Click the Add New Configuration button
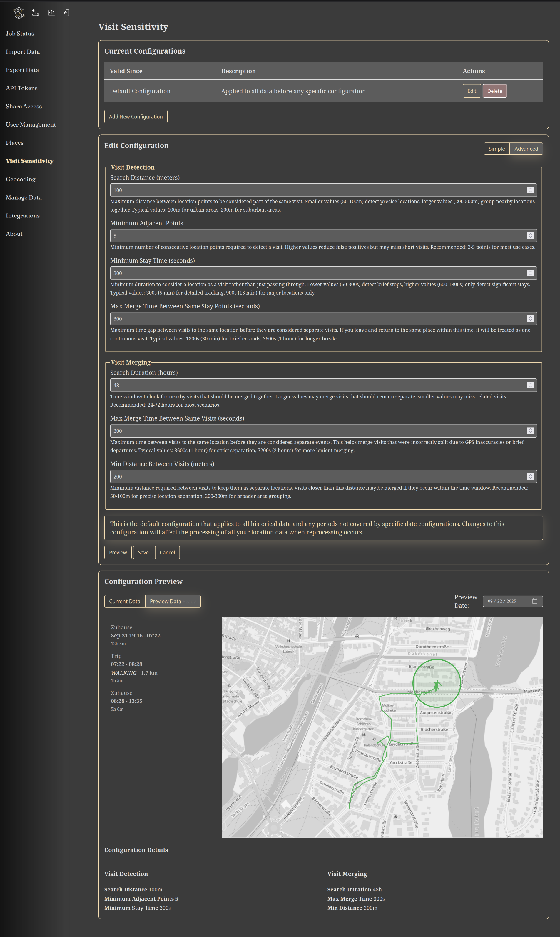The height and width of the screenshot is (937, 560). coord(136,117)
